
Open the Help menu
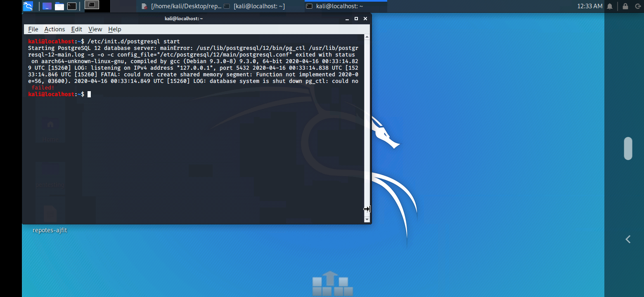(114, 29)
